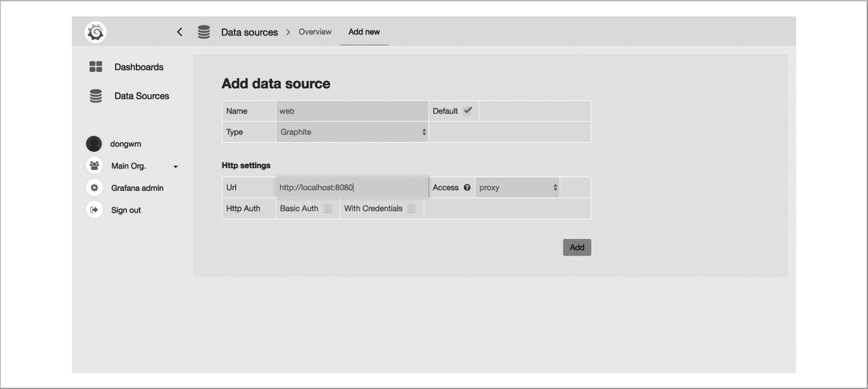Image resolution: width=868 pixels, height=389 pixels.
Task: Click the Url field with localhost address
Action: coord(352,188)
